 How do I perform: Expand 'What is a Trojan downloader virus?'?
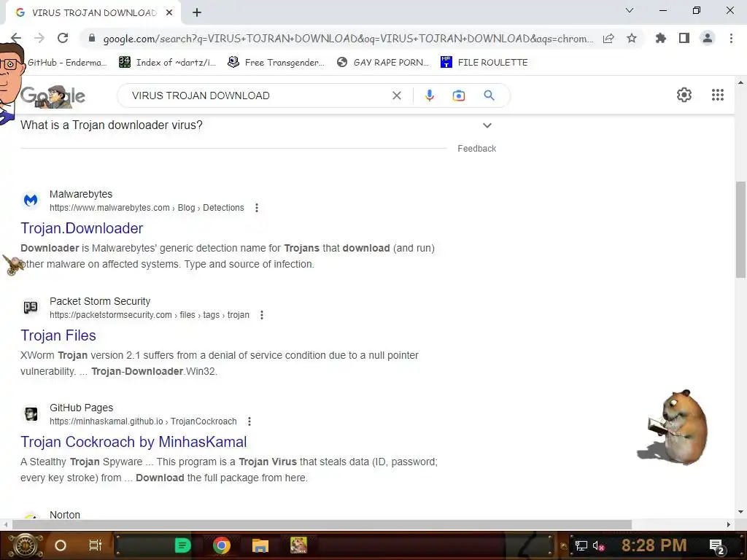click(x=487, y=125)
